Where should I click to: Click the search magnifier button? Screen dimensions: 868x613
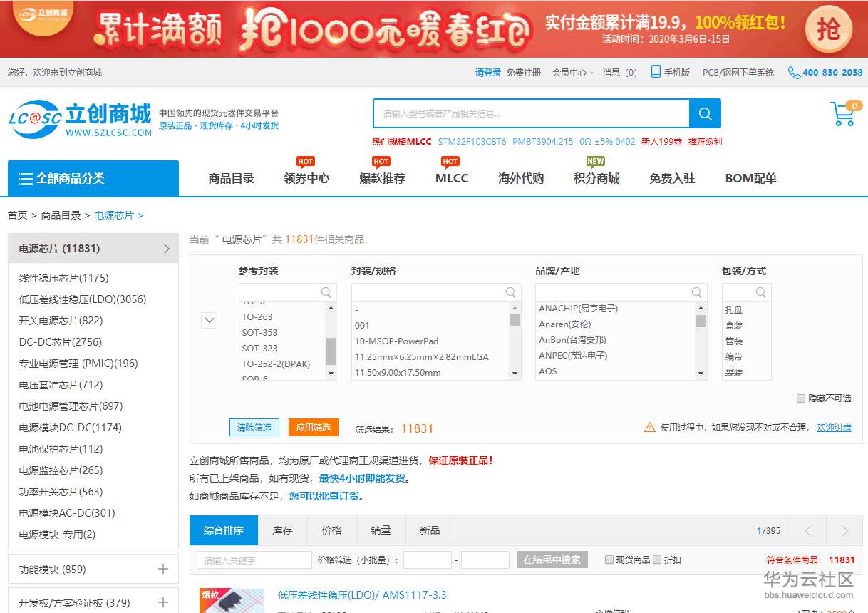point(705,113)
